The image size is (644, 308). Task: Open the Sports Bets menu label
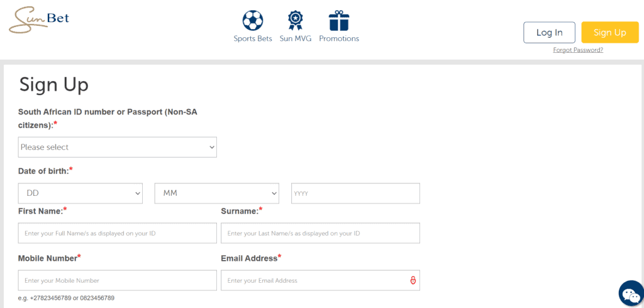(253, 38)
